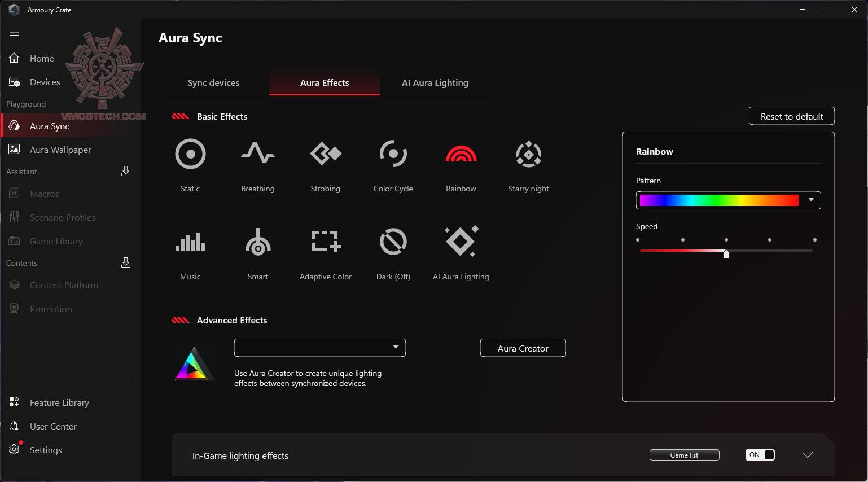This screenshot has width=868, height=482.
Task: Turn lighting off with Dark (Off) icon
Action: click(x=393, y=242)
